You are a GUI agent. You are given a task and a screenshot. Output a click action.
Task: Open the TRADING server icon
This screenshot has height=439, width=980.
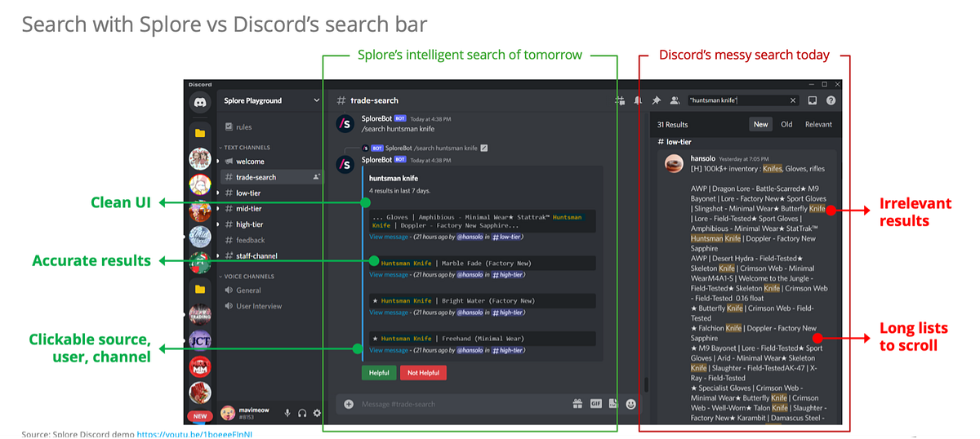click(200, 314)
